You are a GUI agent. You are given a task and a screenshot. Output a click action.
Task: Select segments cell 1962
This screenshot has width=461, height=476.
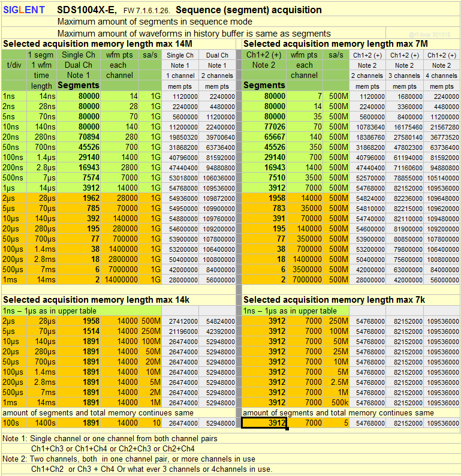[79, 198]
